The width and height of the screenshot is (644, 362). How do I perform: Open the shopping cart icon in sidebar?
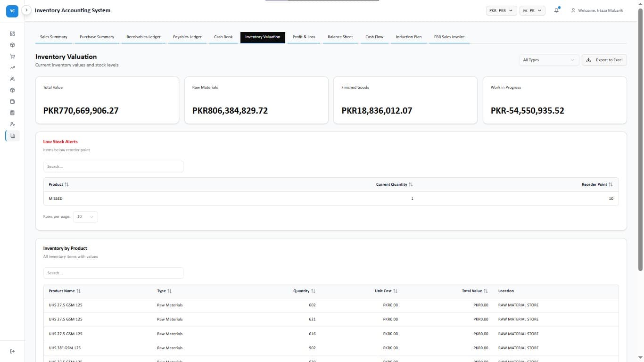point(12,56)
